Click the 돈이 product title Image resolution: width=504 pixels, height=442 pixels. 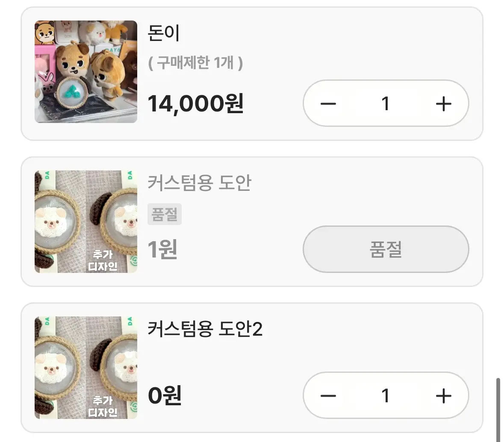[164, 33]
